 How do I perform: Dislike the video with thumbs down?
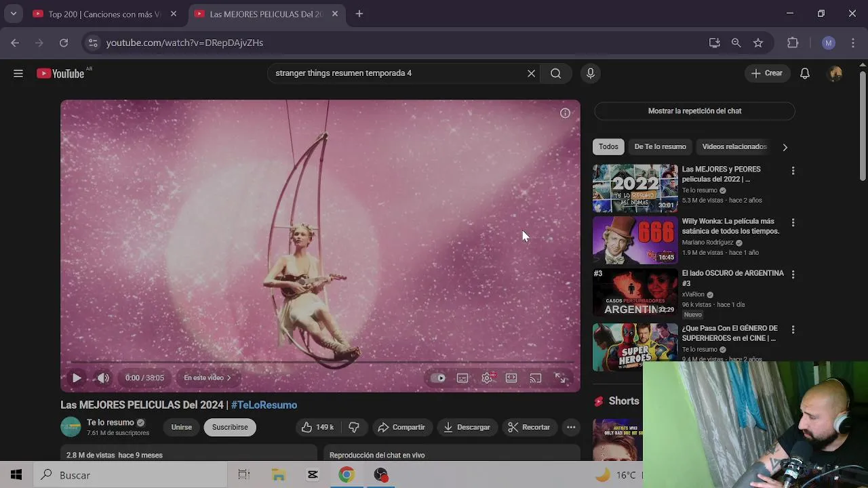(x=354, y=427)
